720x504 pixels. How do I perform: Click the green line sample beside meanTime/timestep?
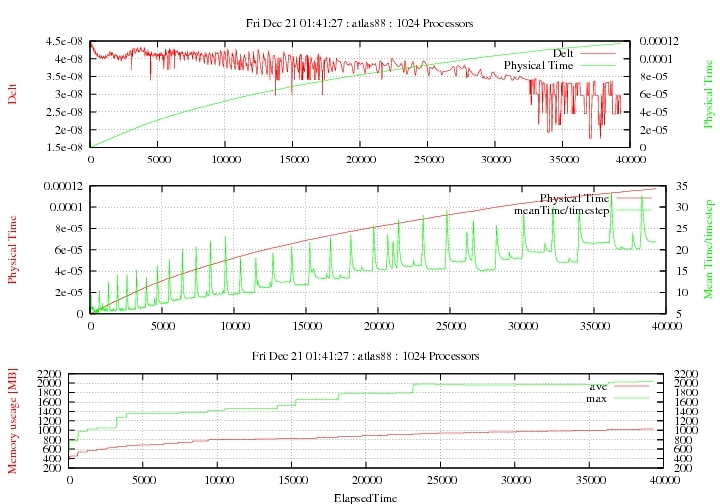coord(634,210)
